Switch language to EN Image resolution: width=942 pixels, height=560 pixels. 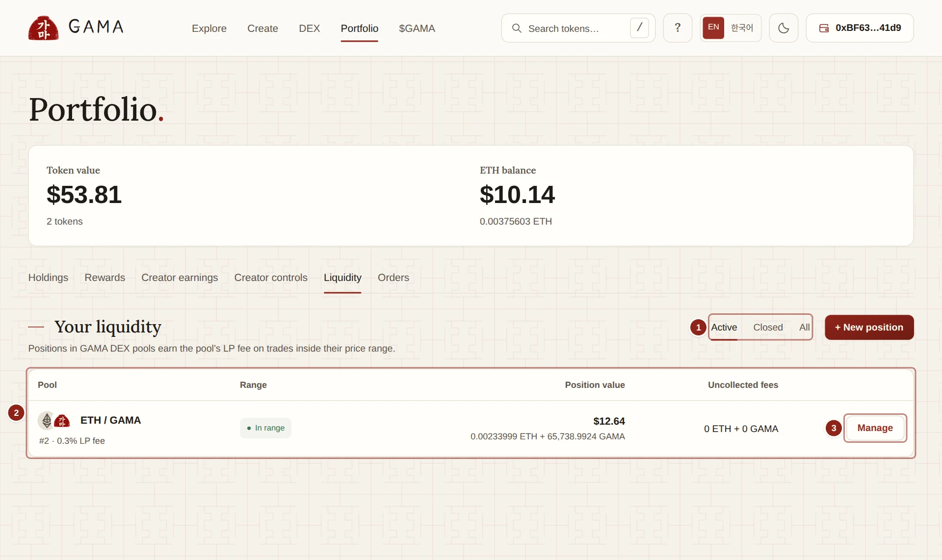tap(713, 27)
